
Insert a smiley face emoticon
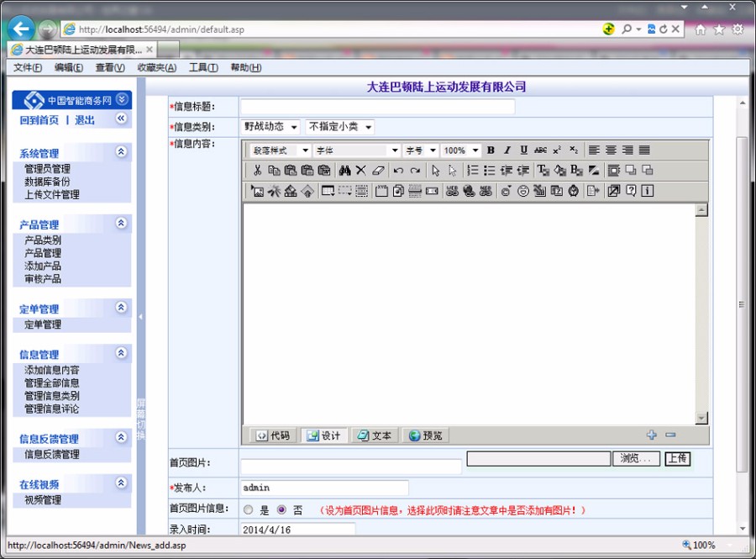[523, 191]
